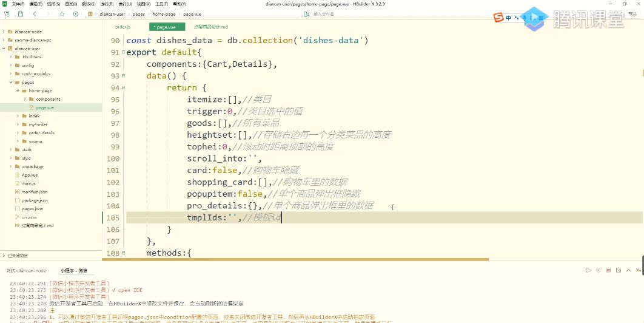Image resolution: width=644 pixels, height=323 pixels.
Task: Expand the config folder
Action: [x=11, y=66]
